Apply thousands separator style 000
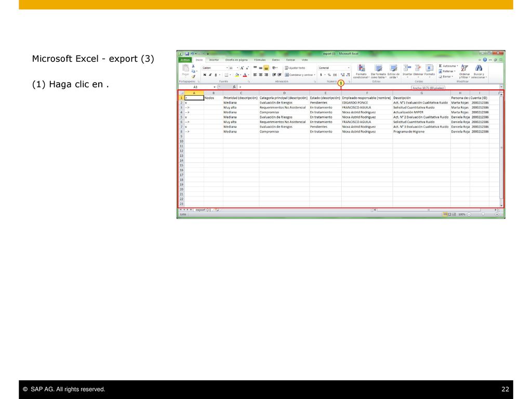This screenshot has width=532, height=399. click(x=335, y=75)
